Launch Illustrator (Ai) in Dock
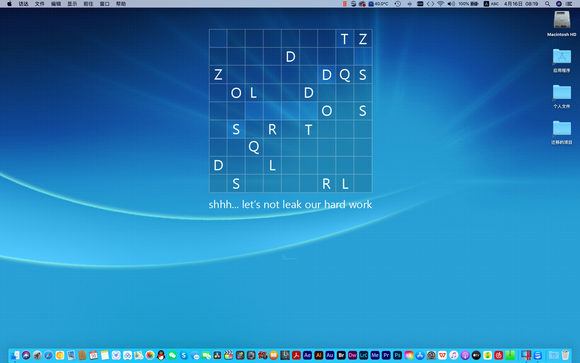 (x=318, y=356)
